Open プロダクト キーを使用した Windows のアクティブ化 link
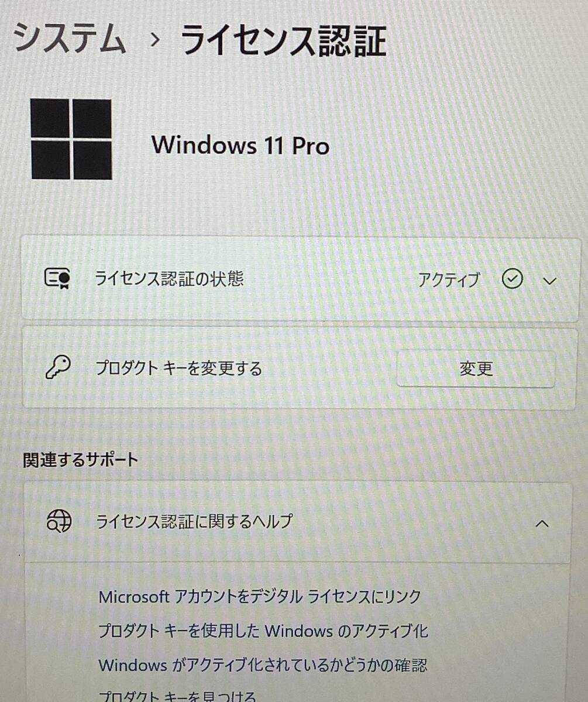Image resolution: width=588 pixels, height=702 pixels. [263, 631]
